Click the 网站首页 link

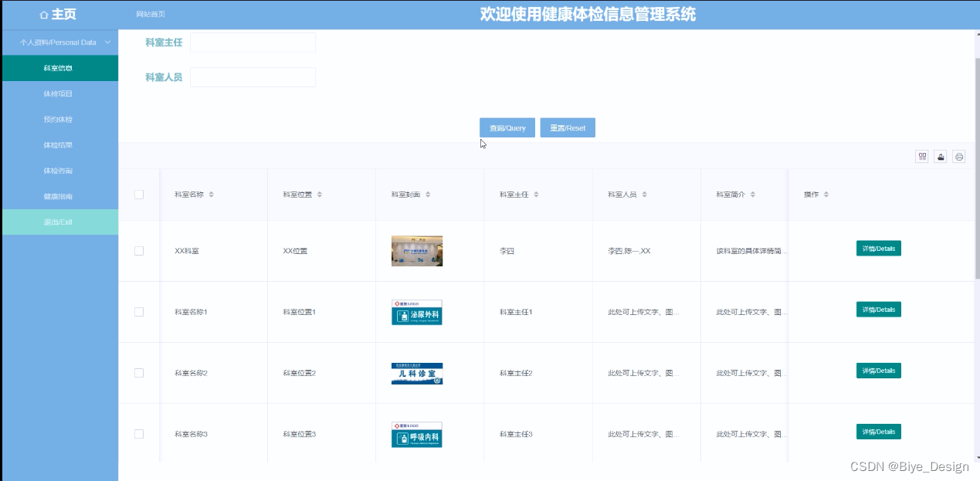click(151, 15)
